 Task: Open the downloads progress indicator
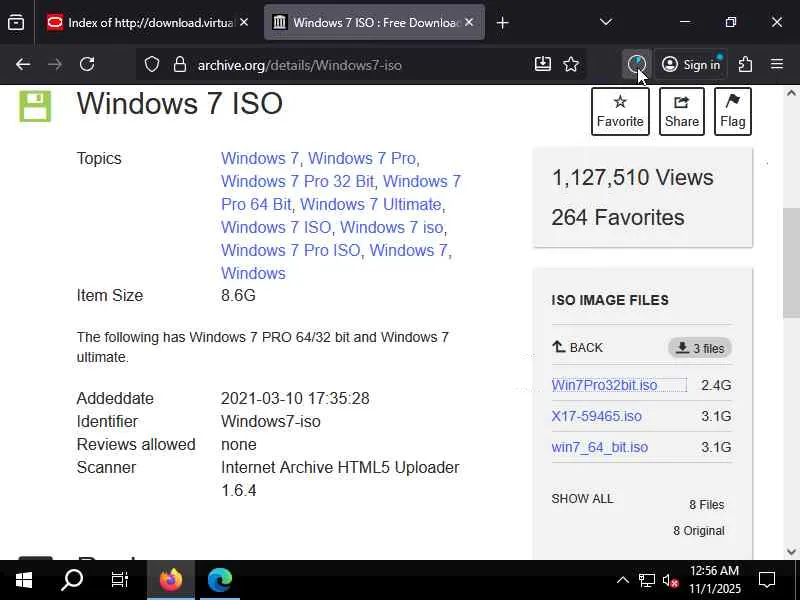[636, 64]
